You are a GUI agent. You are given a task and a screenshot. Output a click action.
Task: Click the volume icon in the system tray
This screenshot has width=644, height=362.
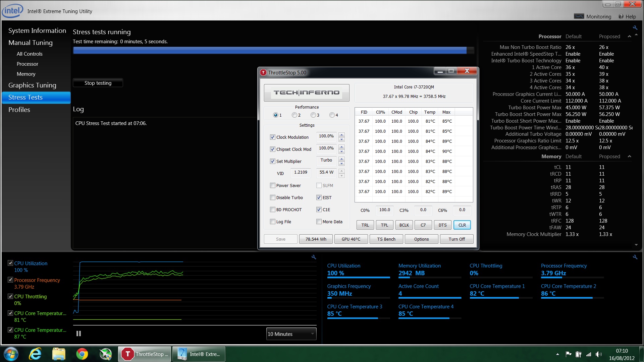pos(598,354)
